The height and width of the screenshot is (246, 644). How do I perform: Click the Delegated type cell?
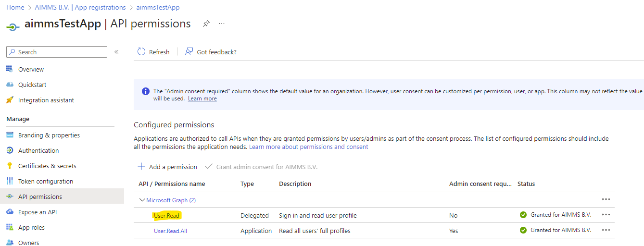coord(254,215)
